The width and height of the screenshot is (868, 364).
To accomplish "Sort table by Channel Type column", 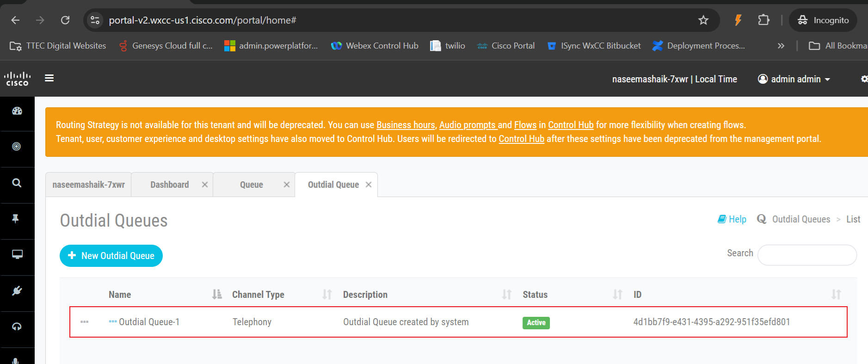I will pyautogui.click(x=281, y=295).
